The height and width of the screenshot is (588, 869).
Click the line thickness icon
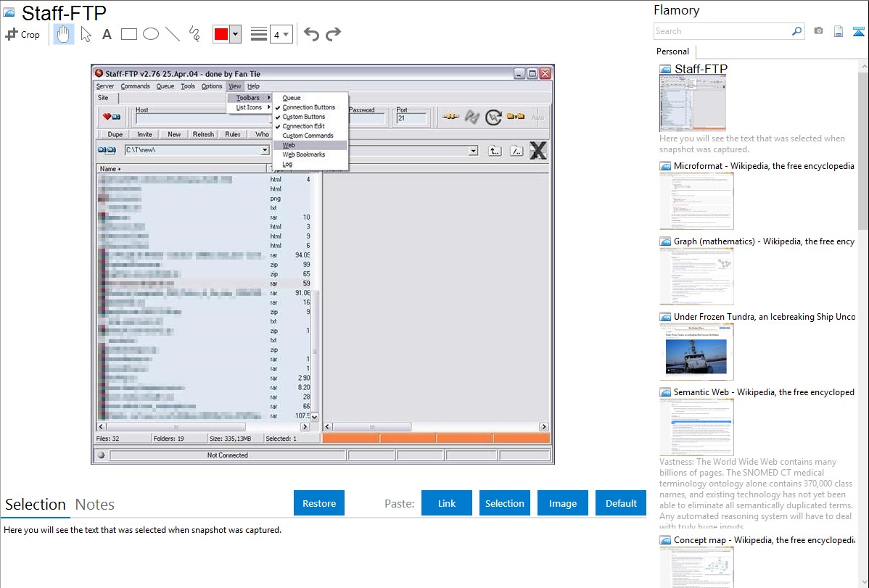(259, 34)
